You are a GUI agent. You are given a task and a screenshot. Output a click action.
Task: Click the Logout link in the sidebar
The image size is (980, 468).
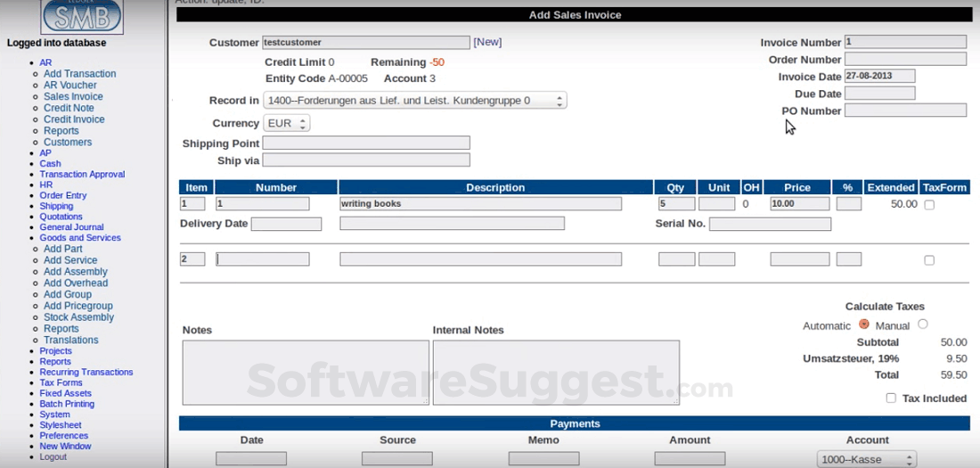tap(53, 457)
